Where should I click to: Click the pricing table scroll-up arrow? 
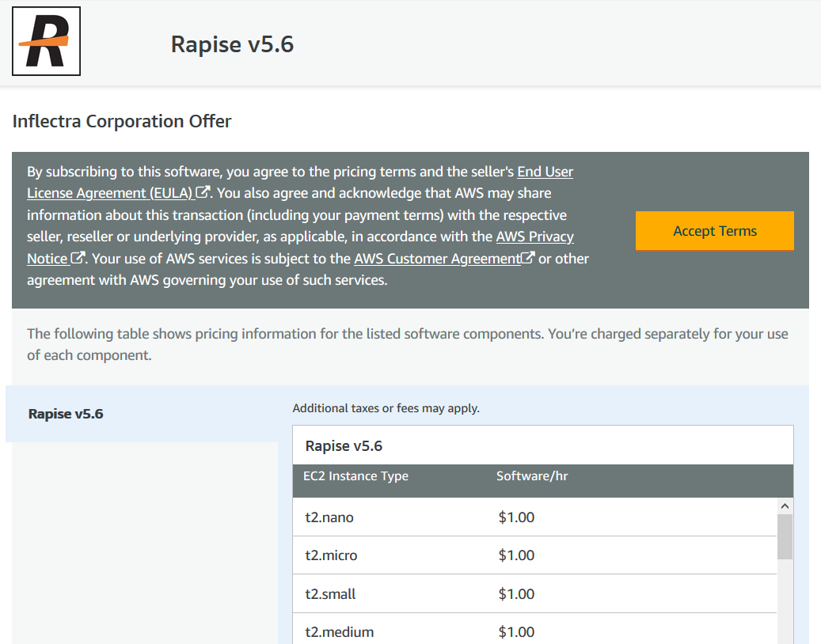[785, 506]
